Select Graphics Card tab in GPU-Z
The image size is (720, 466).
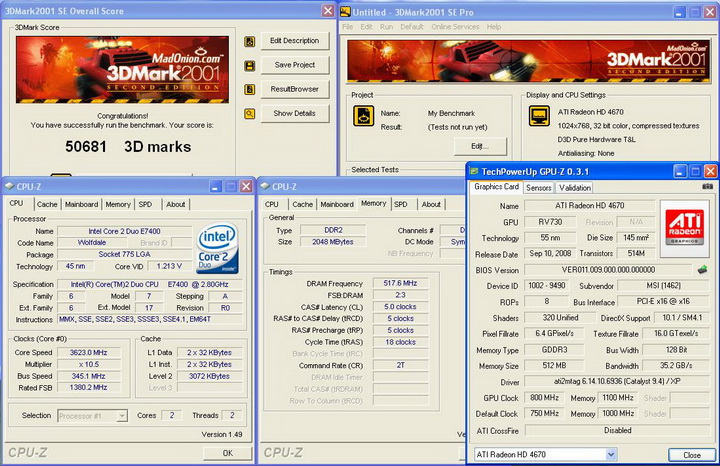pyautogui.click(x=496, y=186)
